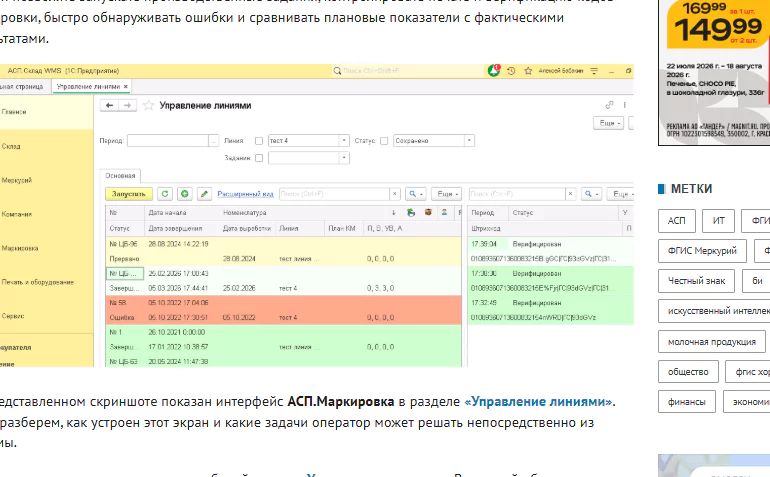Clear the task list search with the x

pos(394,194)
